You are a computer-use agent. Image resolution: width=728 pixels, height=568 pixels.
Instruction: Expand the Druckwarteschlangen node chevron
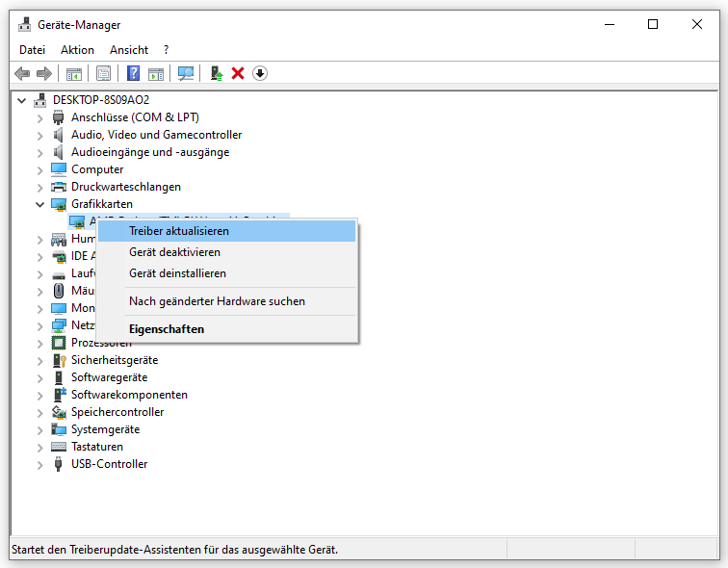[39, 188]
